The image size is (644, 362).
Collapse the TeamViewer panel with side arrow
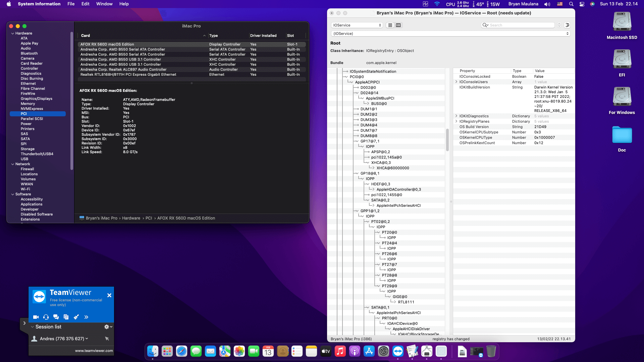coord(24,323)
